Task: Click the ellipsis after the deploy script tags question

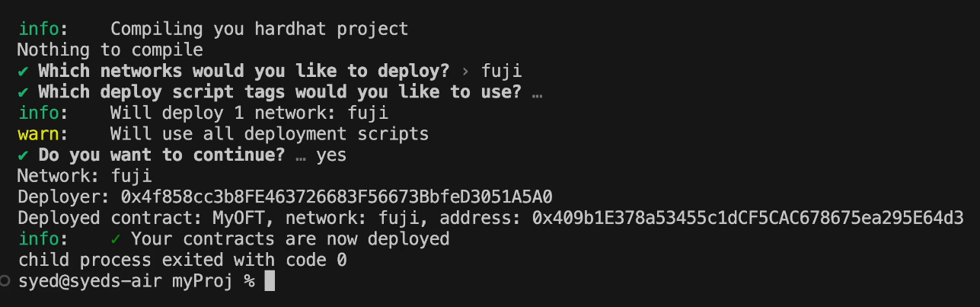Action: 538,93
